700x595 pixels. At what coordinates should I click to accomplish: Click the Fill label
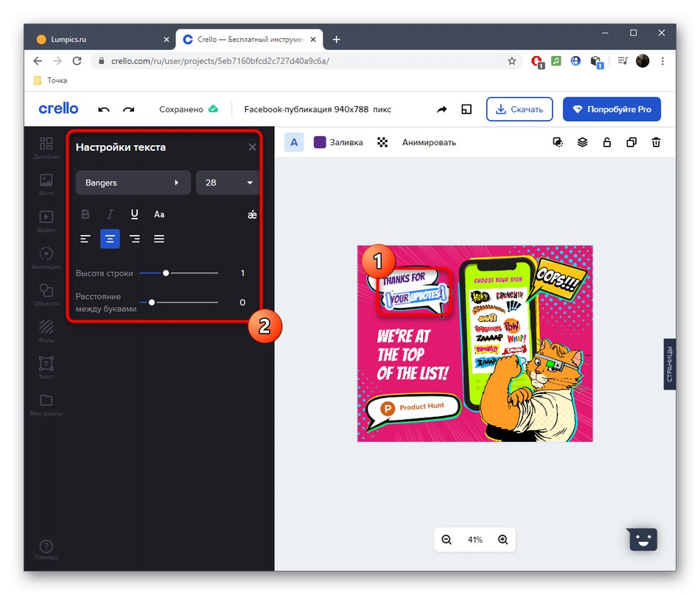(346, 142)
